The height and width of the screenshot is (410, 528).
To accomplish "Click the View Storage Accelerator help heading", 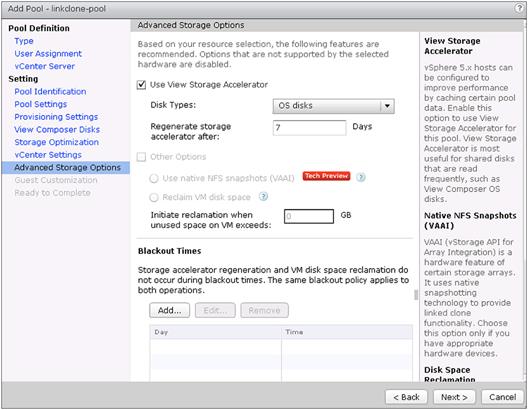I will click(452, 46).
